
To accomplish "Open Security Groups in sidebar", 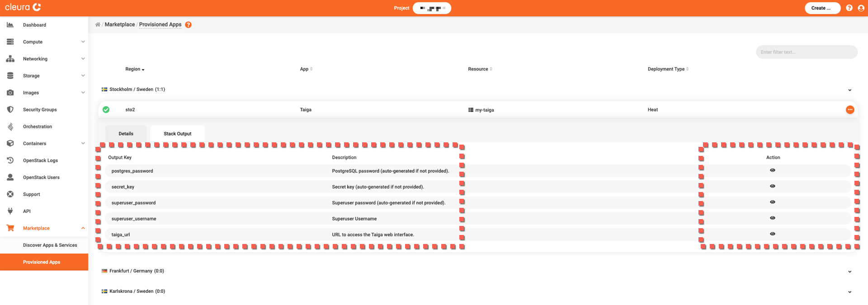I will 40,110.
